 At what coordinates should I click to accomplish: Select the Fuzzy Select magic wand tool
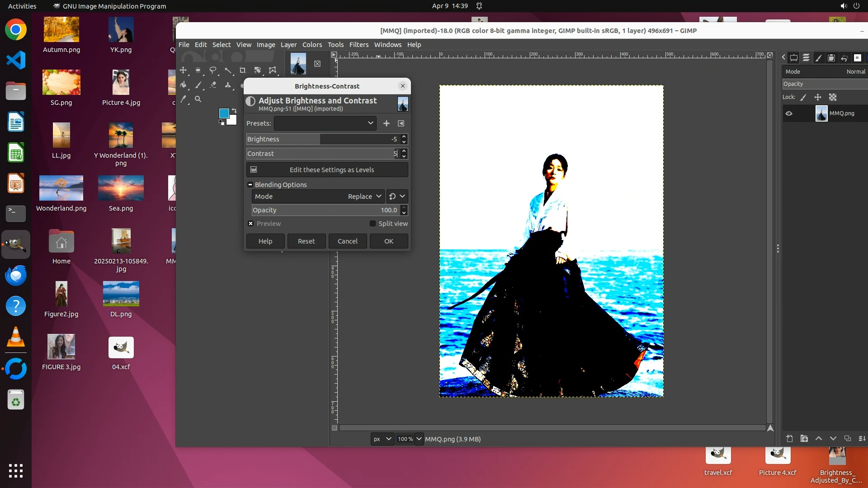point(228,70)
